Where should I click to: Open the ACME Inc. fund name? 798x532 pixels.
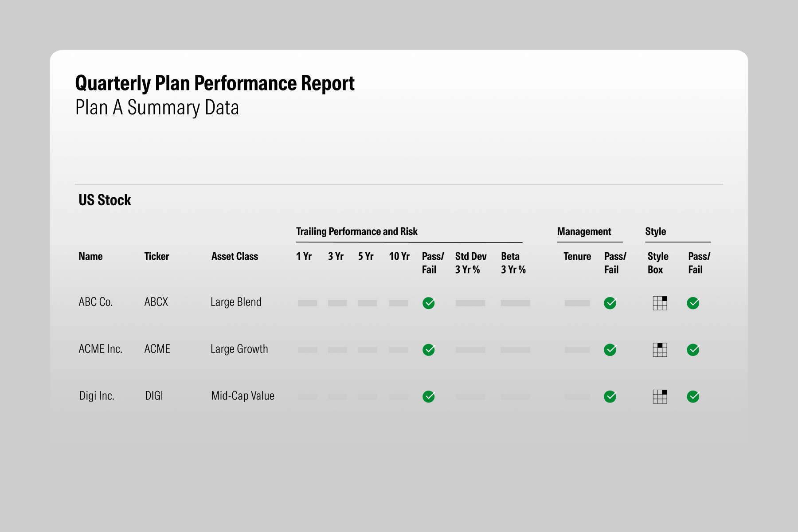[100, 349]
